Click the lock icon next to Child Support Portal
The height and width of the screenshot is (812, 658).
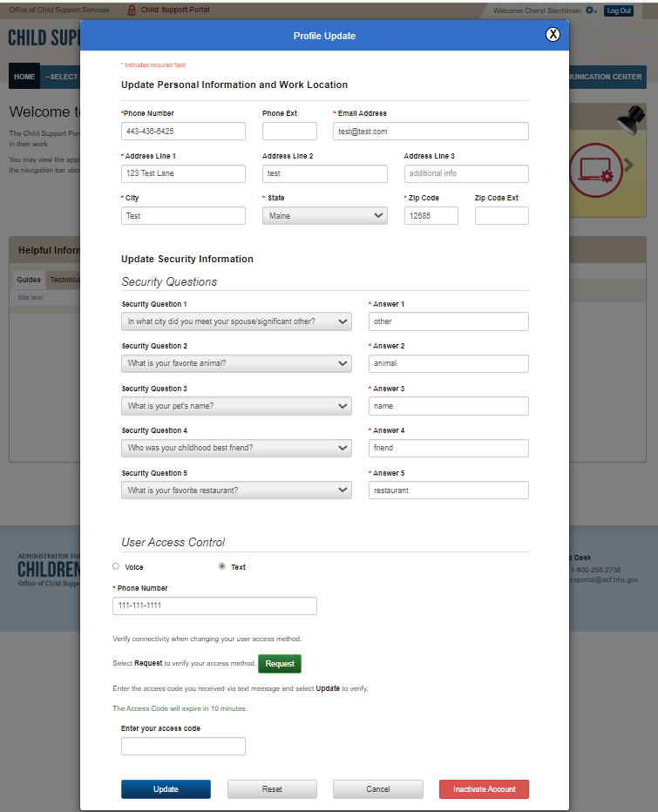click(x=132, y=10)
